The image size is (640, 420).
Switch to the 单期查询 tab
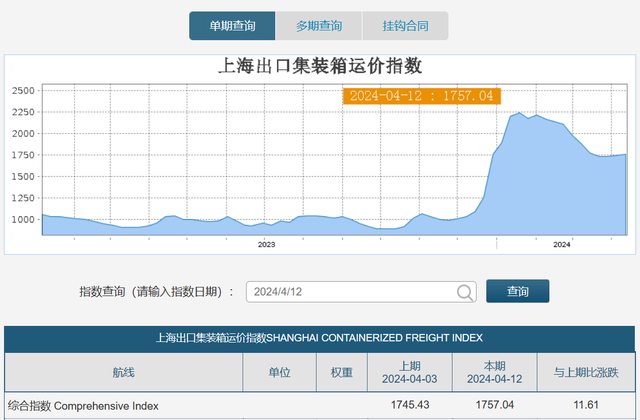click(232, 25)
